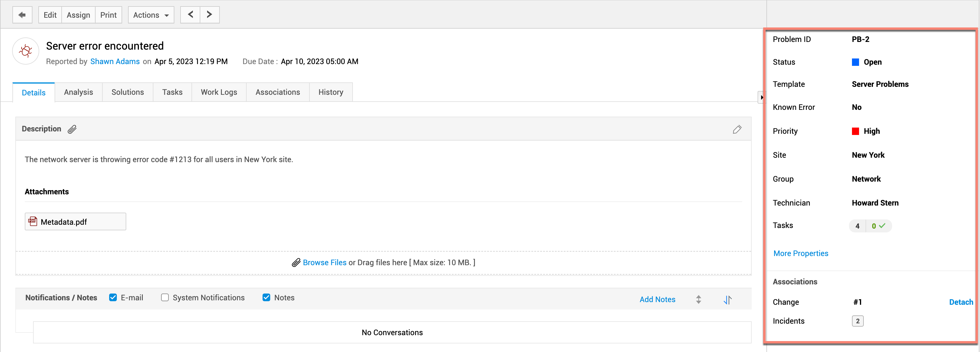980x352 pixels.
Task: Go to next problem with right chevron
Action: coord(209,15)
